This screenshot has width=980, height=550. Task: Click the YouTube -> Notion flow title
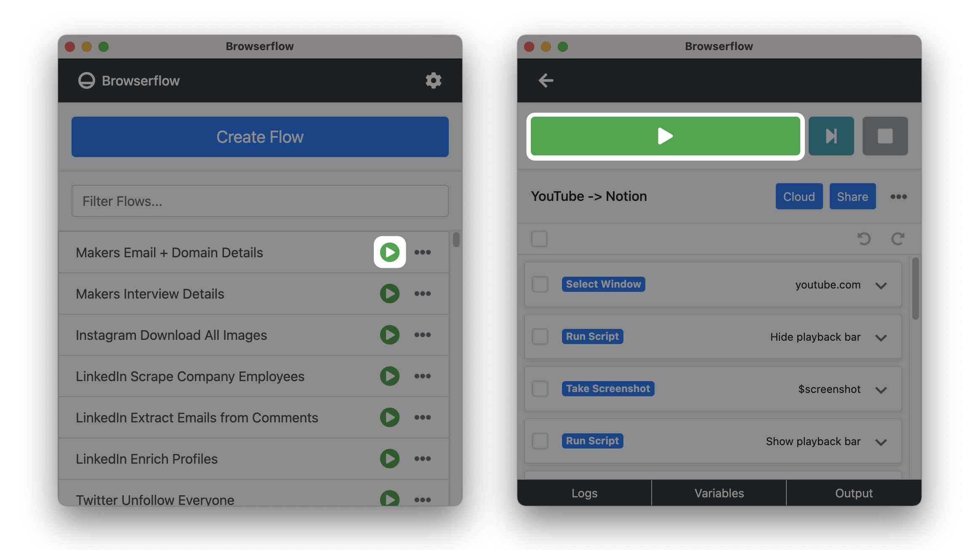click(589, 196)
